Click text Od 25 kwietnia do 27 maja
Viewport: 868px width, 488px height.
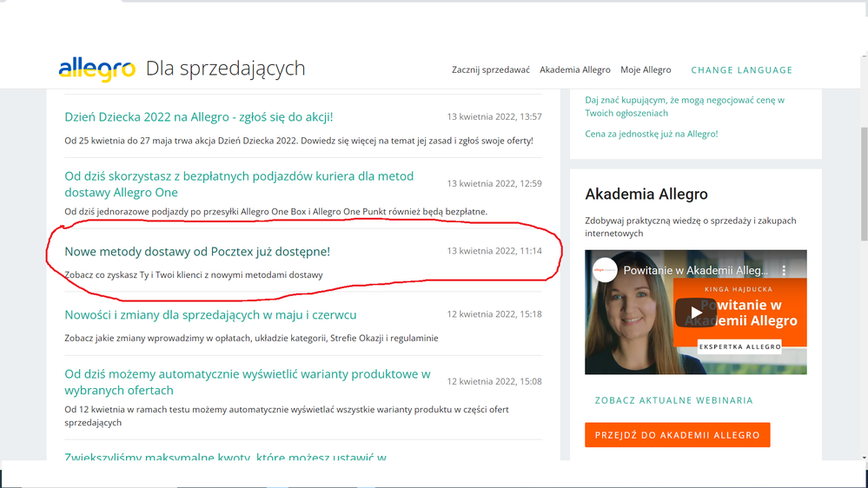point(299,141)
